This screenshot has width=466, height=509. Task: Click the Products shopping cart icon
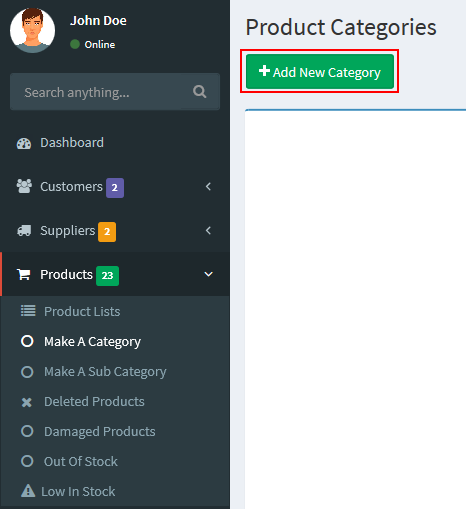point(24,275)
